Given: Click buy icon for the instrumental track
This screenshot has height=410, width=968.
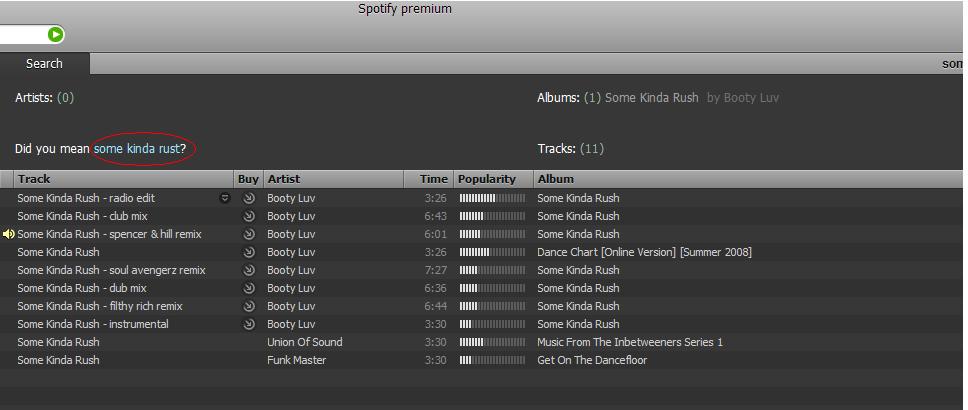Looking at the screenshot, I should (x=249, y=324).
